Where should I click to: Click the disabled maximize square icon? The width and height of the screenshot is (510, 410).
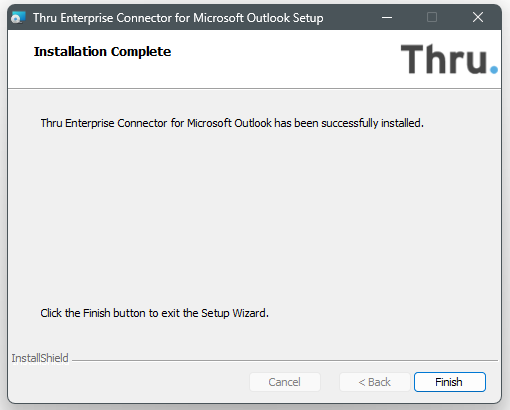432,17
